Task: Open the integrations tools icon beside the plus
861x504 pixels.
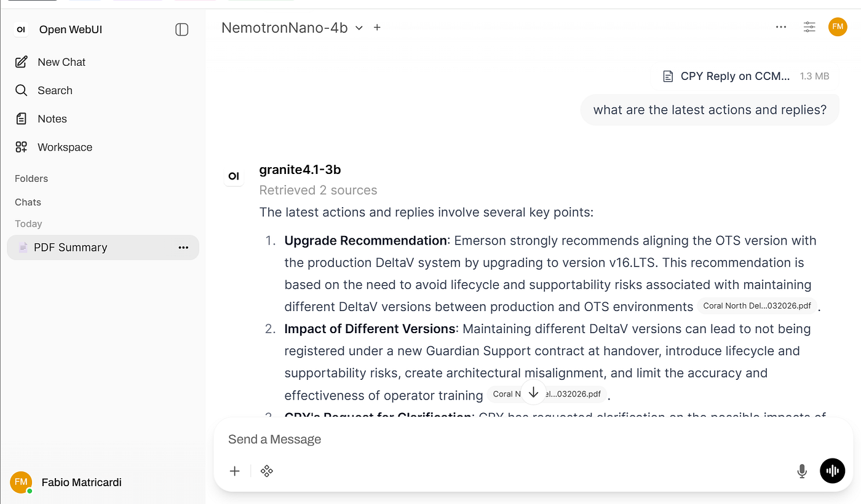Action: tap(266, 471)
